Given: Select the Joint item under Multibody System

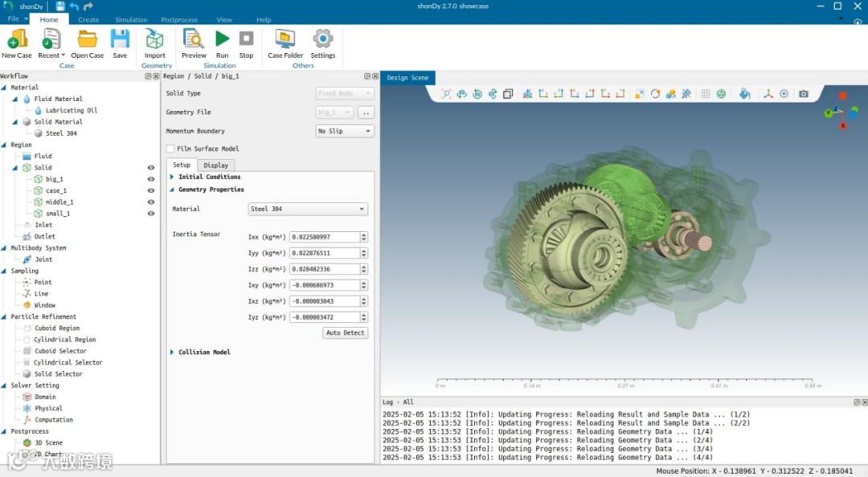Looking at the screenshot, I should pyautogui.click(x=43, y=259).
